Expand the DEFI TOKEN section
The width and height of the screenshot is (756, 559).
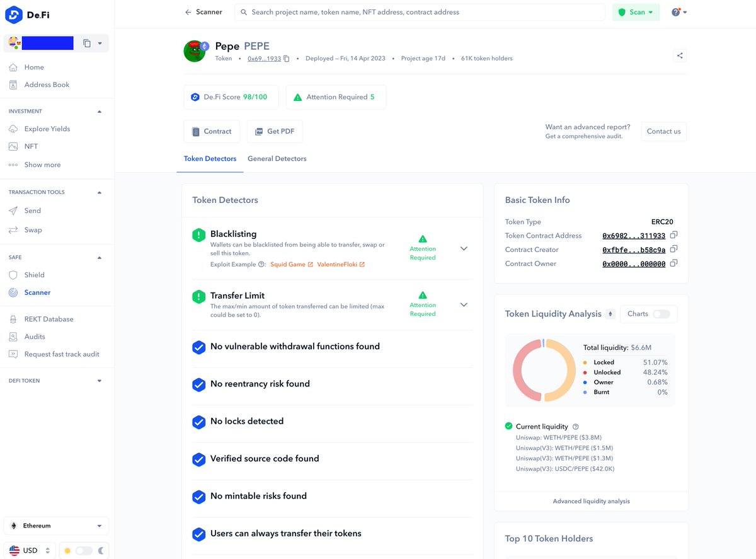(100, 381)
